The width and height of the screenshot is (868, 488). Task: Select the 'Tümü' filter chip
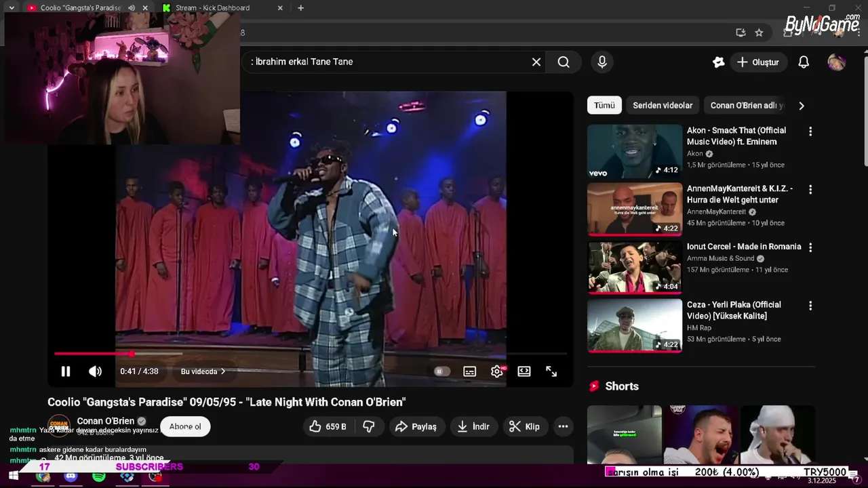604,105
